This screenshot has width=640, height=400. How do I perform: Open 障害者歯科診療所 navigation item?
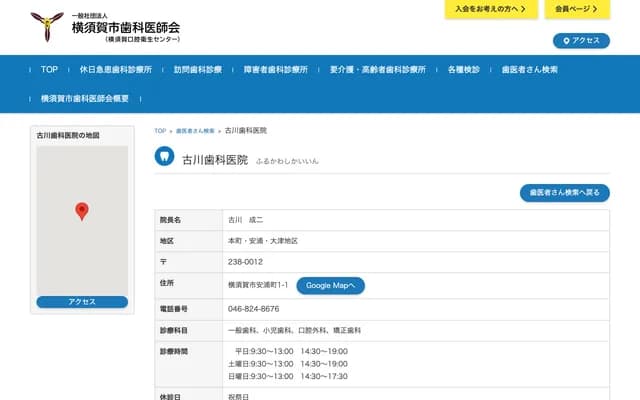click(x=277, y=71)
